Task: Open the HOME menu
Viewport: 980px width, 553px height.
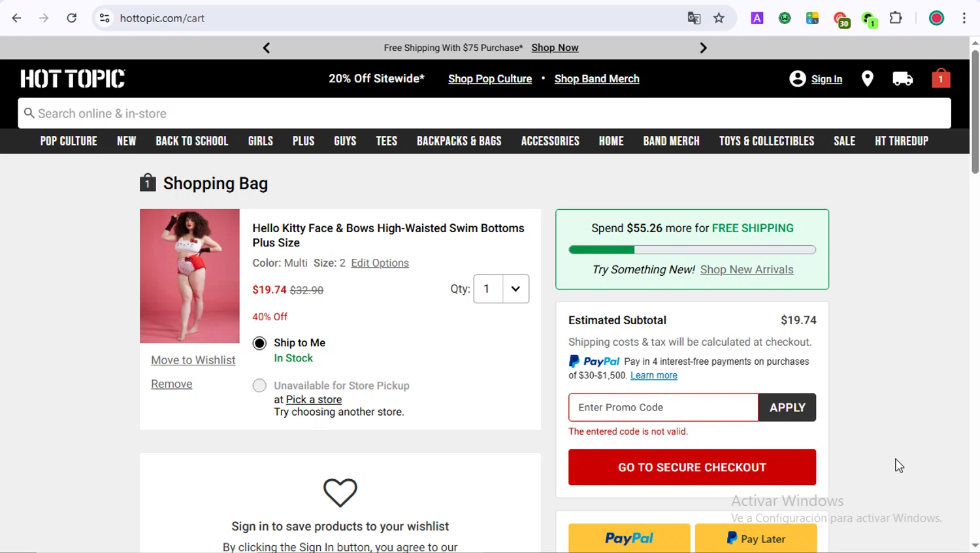Action: click(x=612, y=141)
